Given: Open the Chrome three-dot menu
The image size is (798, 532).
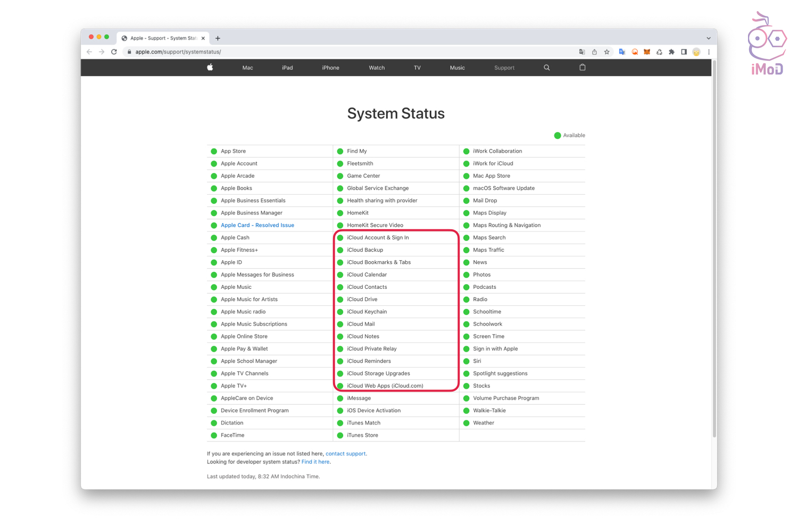Looking at the screenshot, I should point(709,52).
